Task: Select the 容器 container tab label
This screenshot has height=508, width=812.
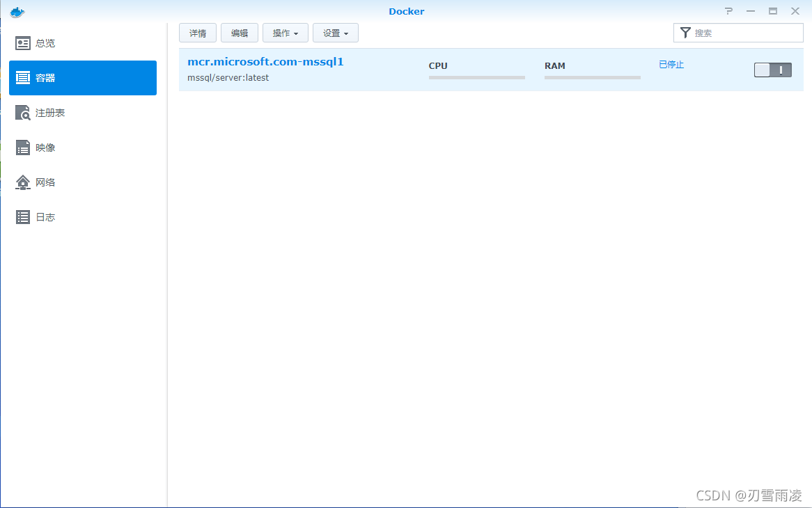Action: coord(45,78)
